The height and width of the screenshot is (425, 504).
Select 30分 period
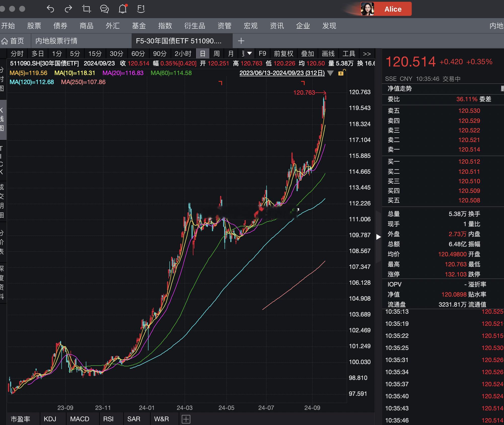(117, 54)
